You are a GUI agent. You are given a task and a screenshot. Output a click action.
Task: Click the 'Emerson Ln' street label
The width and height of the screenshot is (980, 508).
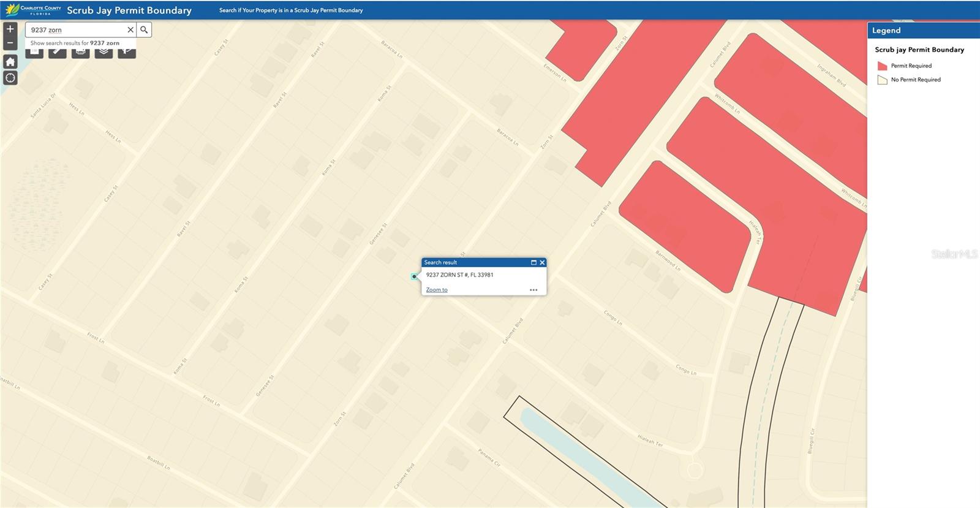pos(555,72)
